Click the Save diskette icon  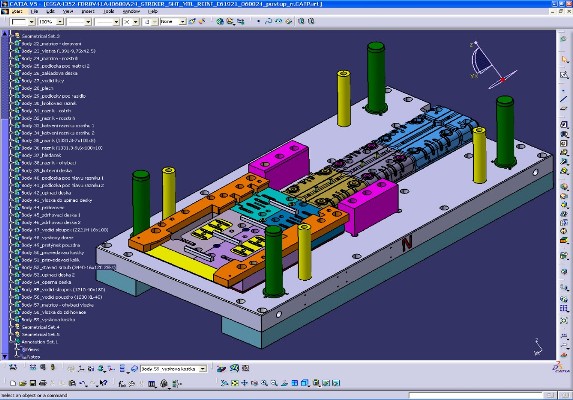tap(33, 383)
